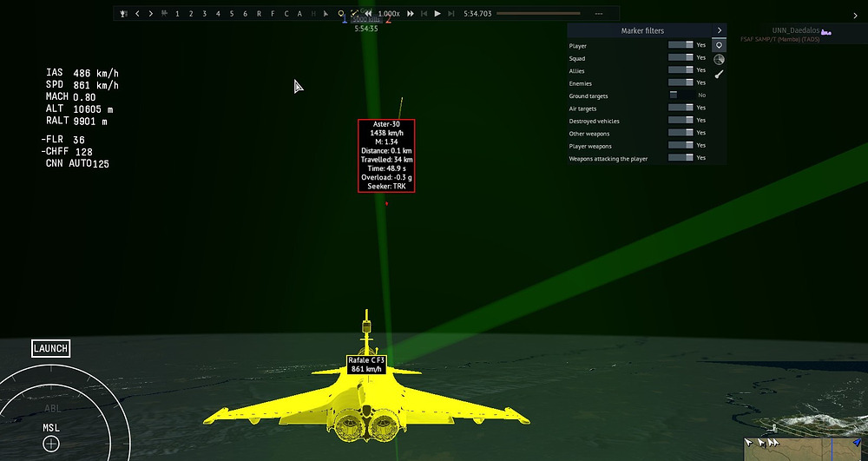Select camera preset 6

[x=246, y=14]
